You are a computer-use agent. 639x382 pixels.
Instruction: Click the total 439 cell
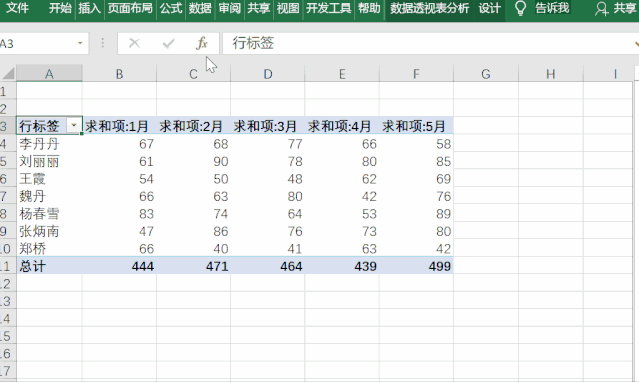pyautogui.click(x=342, y=266)
